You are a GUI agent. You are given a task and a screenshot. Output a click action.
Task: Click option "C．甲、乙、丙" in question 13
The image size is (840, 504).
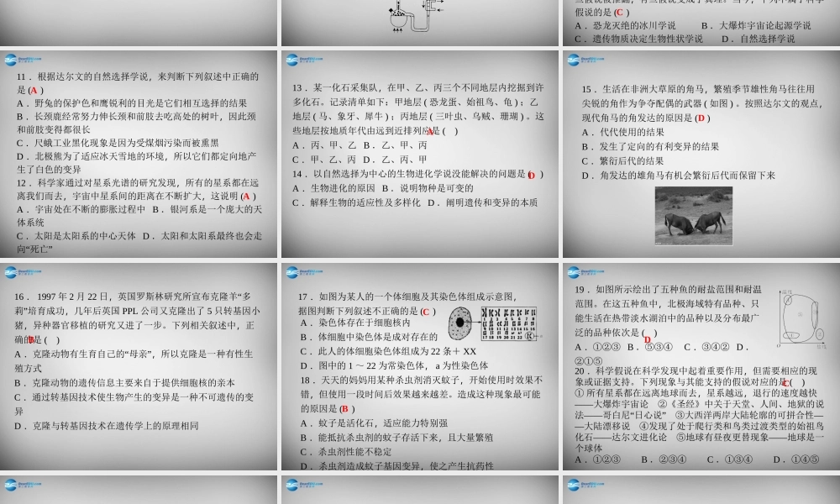point(324,160)
